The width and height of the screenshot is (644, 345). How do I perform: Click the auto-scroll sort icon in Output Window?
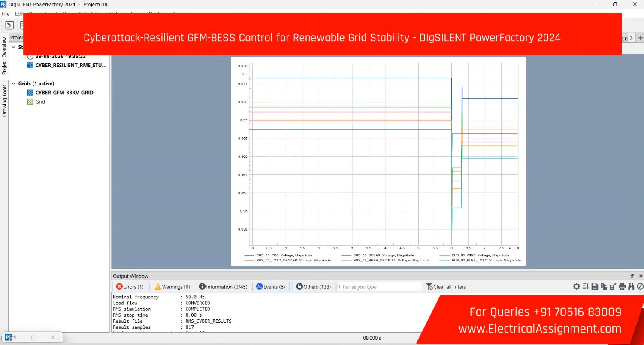(586, 287)
